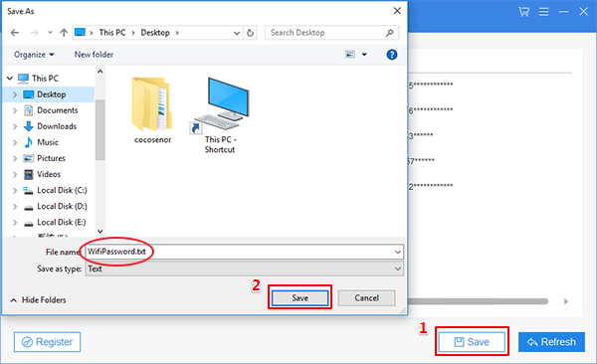This screenshot has width=597, height=364.
Task: Click the Refresh button in main window
Action: 551,342
